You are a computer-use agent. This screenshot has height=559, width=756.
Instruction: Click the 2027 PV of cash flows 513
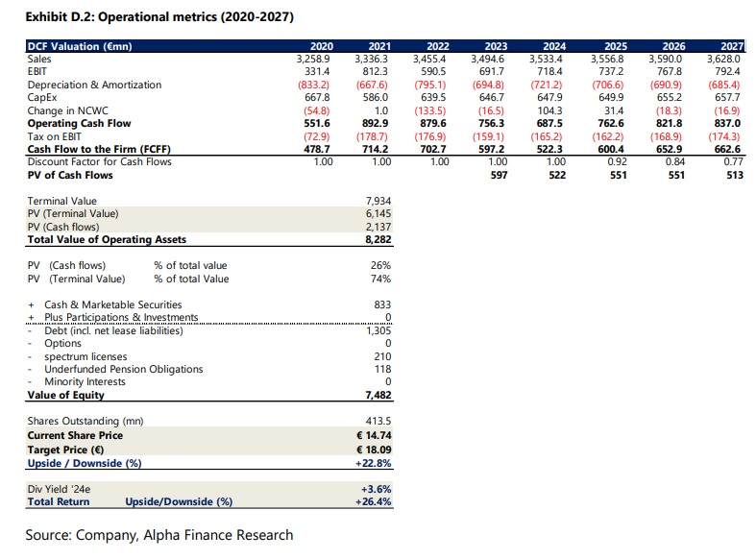pos(735,176)
